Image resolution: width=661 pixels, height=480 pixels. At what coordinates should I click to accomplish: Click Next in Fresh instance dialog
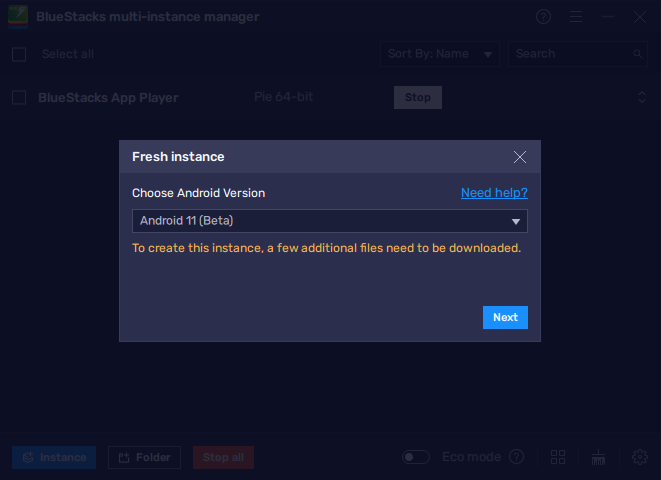click(505, 317)
